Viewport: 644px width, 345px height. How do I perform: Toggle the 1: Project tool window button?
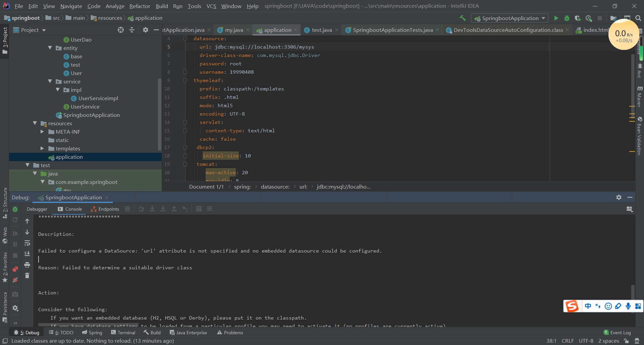pyautogui.click(x=5, y=41)
